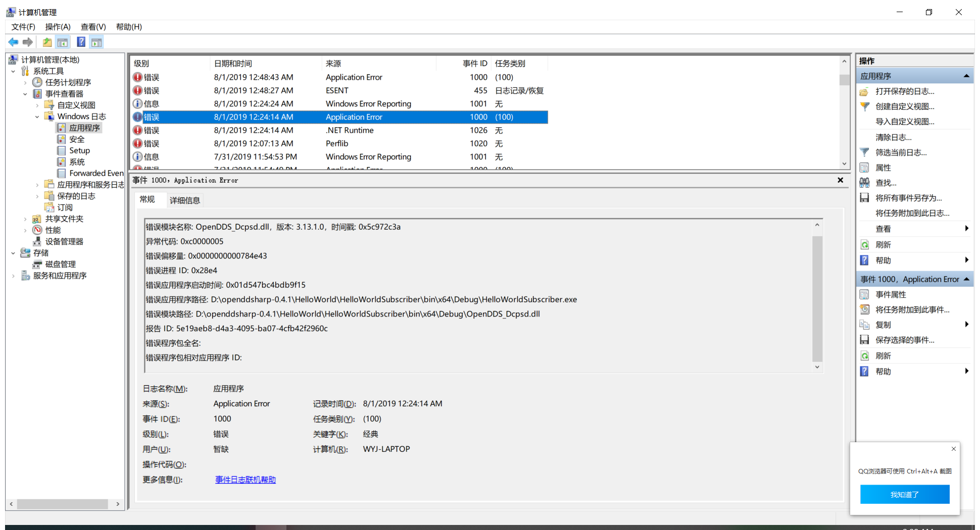
Task: Save all events using the save icon
Action: (x=864, y=197)
